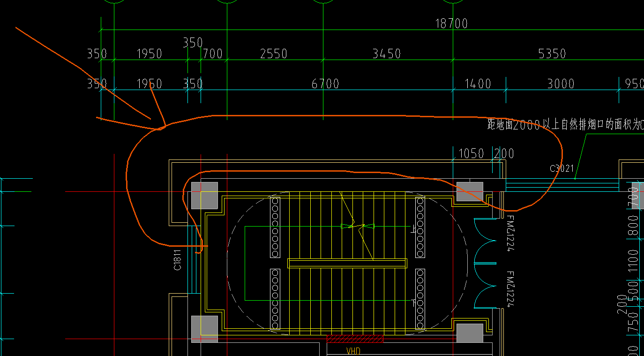Image resolution: width=644 pixels, height=356 pixels.
Task: Select the 5350 dimension text
Action: coord(552,53)
